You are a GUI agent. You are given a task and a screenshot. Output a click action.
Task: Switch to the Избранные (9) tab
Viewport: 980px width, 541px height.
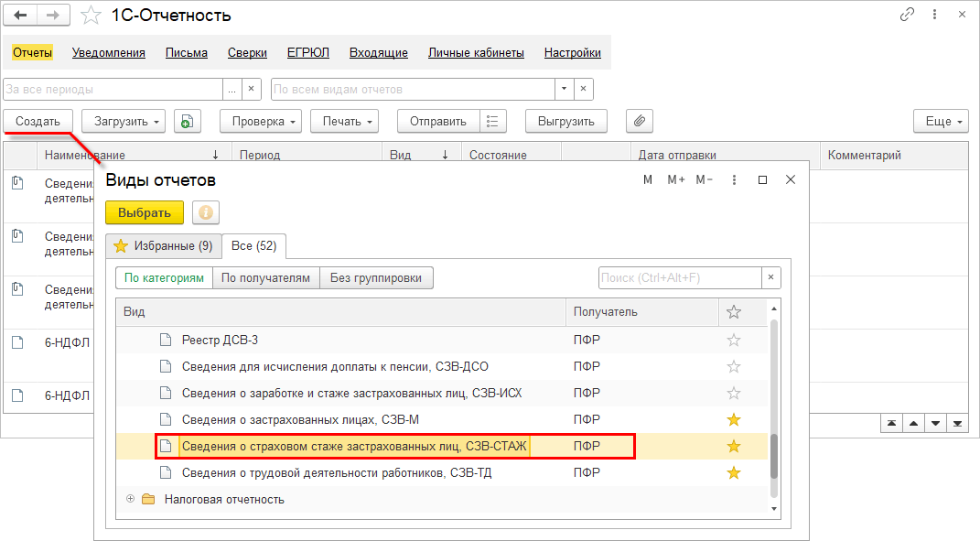pos(163,246)
